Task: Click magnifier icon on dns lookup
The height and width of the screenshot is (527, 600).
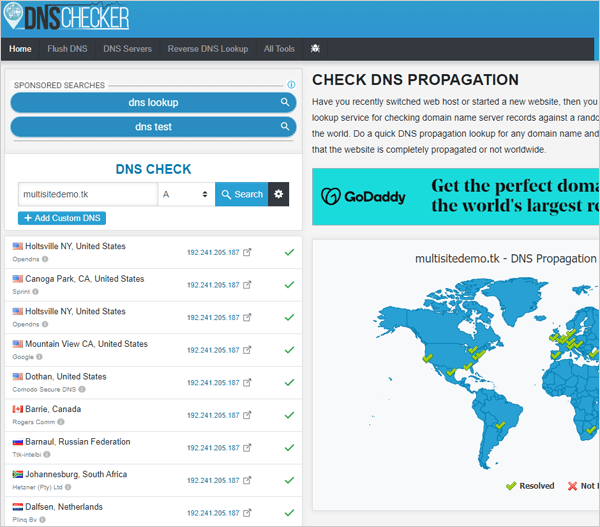Action: [285, 102]
